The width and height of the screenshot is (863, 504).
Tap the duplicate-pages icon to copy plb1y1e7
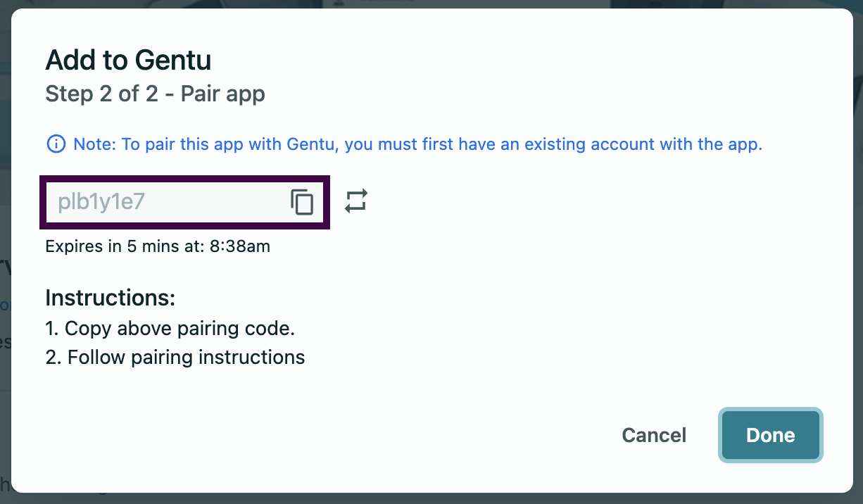tap(302, 202)
